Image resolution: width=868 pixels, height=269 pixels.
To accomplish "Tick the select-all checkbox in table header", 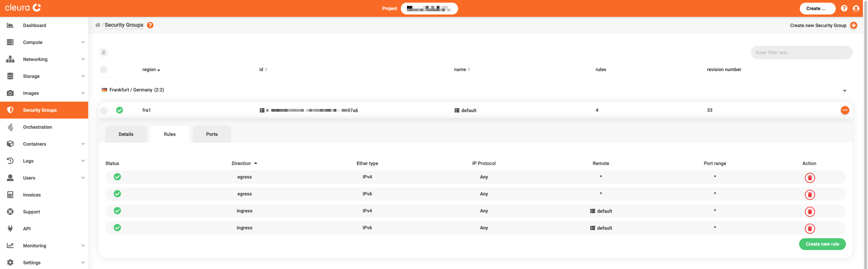I will pos(104,70).
